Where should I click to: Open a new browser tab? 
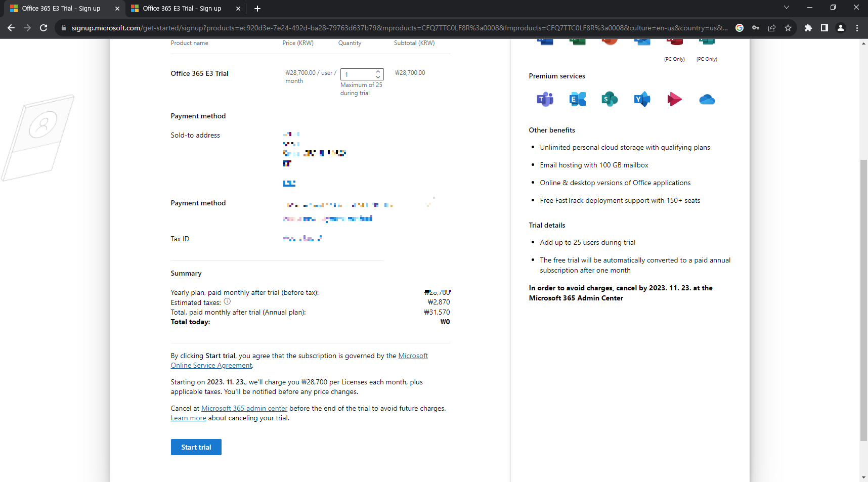(257, 9)
